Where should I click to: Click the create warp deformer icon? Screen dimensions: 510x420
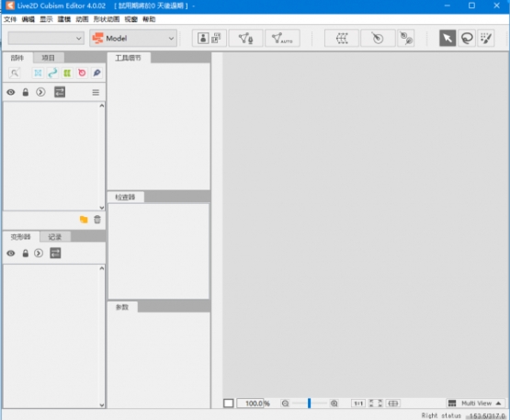coord(342,39)
